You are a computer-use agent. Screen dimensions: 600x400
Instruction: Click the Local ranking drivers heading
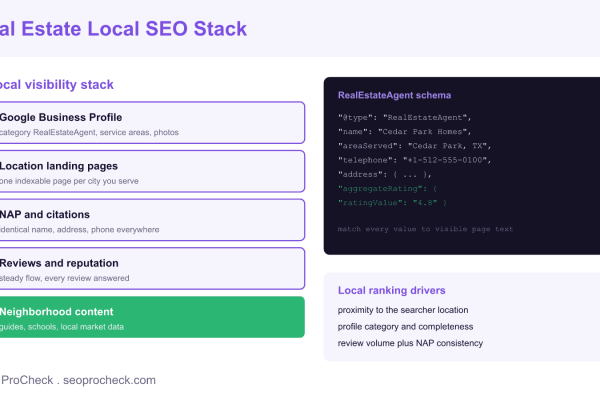391,290
